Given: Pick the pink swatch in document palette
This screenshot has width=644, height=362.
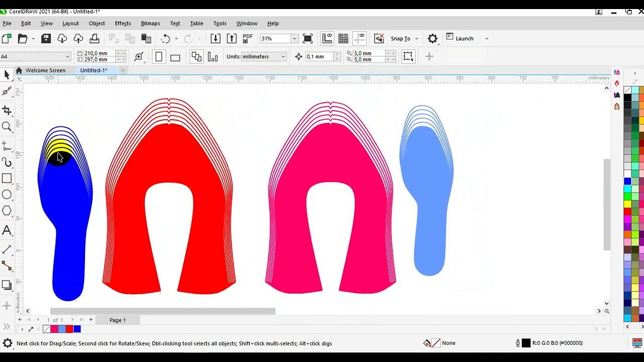Looking at the screenshot, I should point(54,329).
